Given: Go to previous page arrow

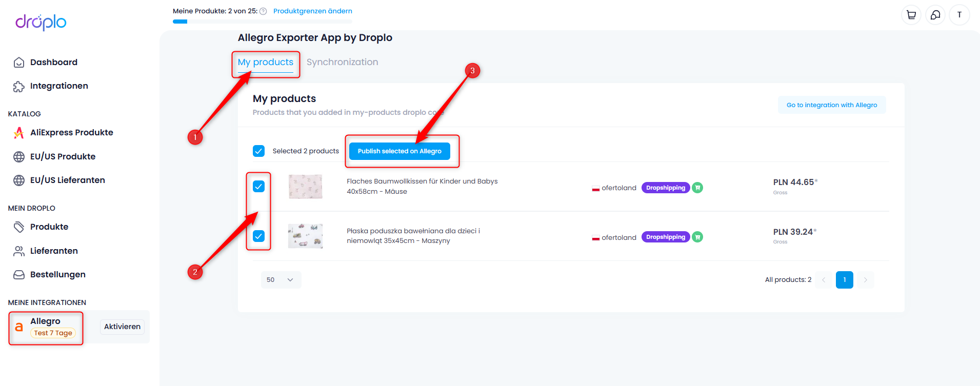Looking at the screenshot, I should [x=824, y=280].
